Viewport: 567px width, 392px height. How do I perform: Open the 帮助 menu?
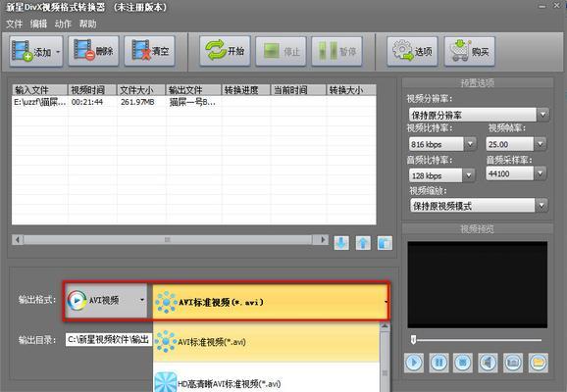(x=87, y=24)
